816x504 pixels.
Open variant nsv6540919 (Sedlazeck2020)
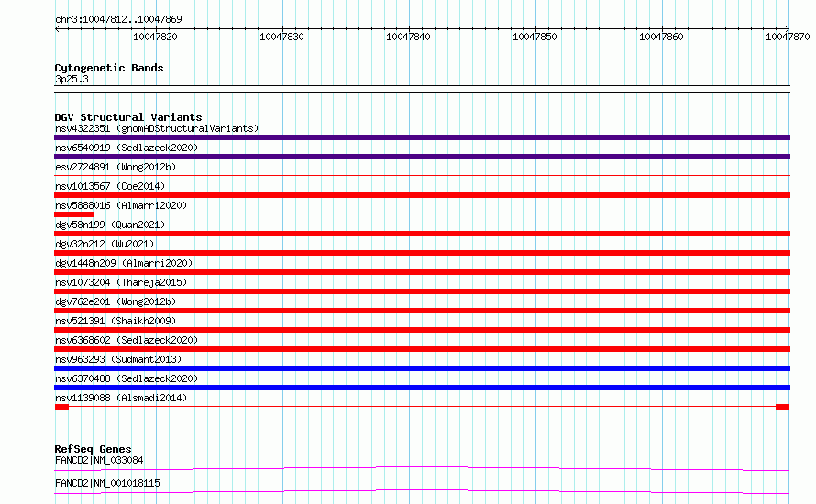pyautogui.click(x=127, y=148)
